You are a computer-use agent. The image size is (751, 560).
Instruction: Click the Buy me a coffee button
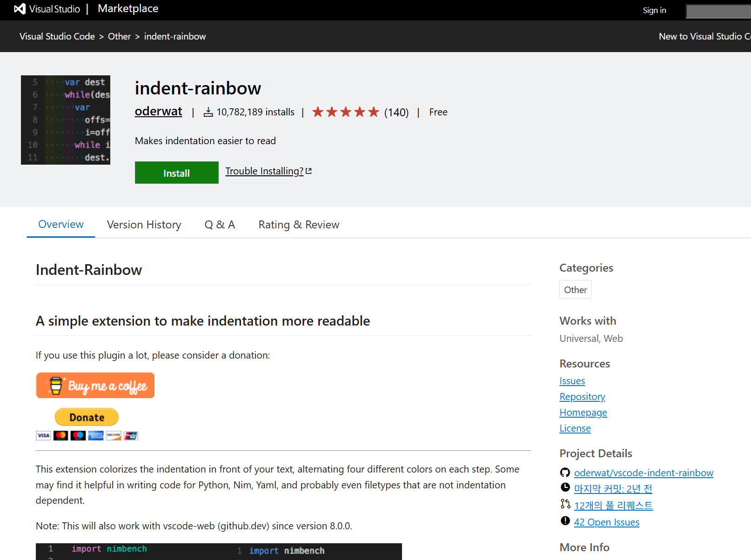[95, 385]
